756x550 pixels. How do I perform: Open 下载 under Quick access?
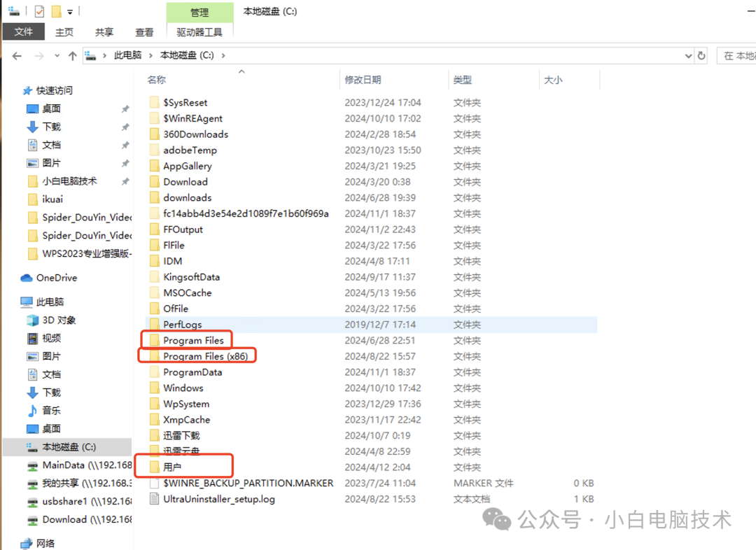(x=52, y=127)
